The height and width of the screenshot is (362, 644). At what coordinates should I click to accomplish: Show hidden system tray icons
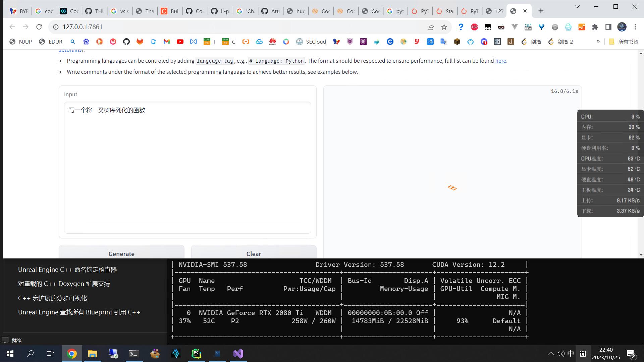tap(551, 354)
